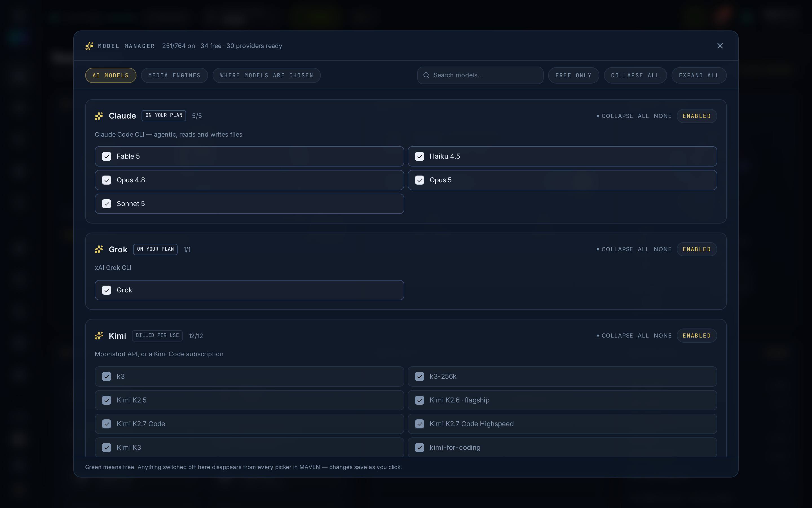Switch to the AI Models tab

pyautogui.click(x=111, y=75)
